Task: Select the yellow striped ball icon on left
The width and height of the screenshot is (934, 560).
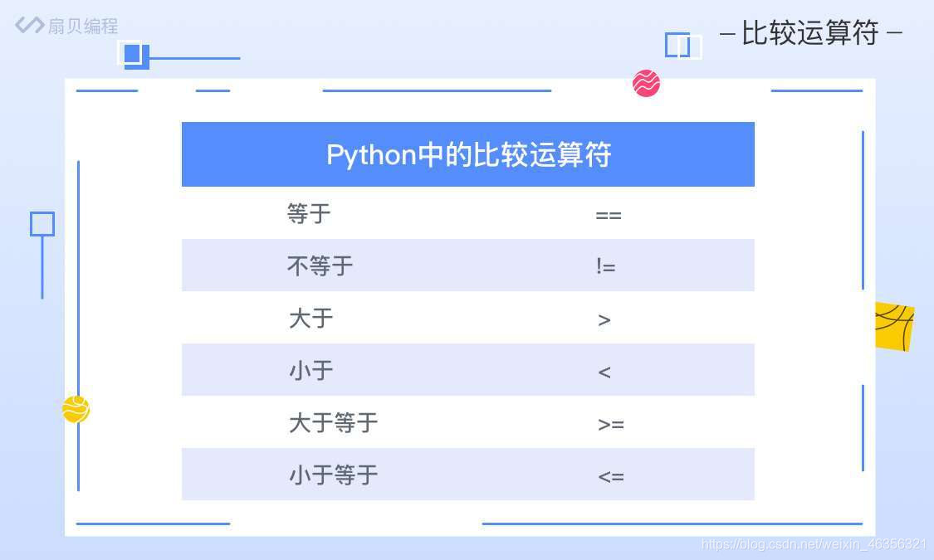Action: click(76, 409)
